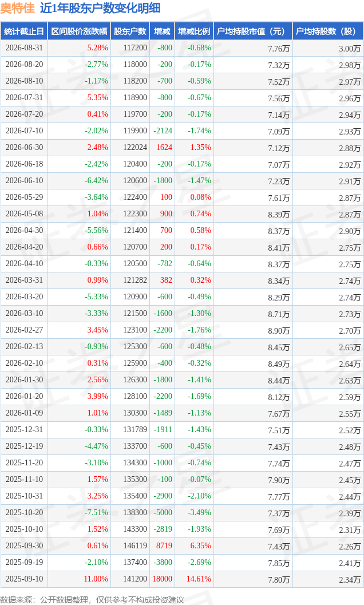Select the 2026-08-31 date cell
This screenshot has width=364, height=605.
click(24, 48)
